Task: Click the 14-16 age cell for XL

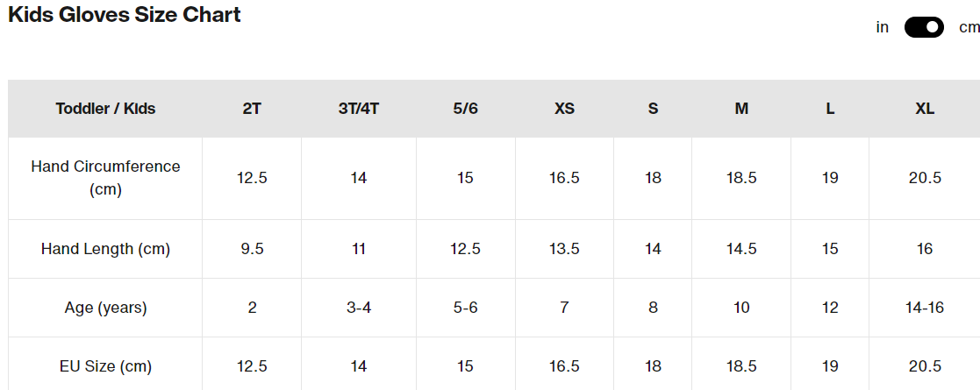Action: pyautogui.click(x=925, y=308)
